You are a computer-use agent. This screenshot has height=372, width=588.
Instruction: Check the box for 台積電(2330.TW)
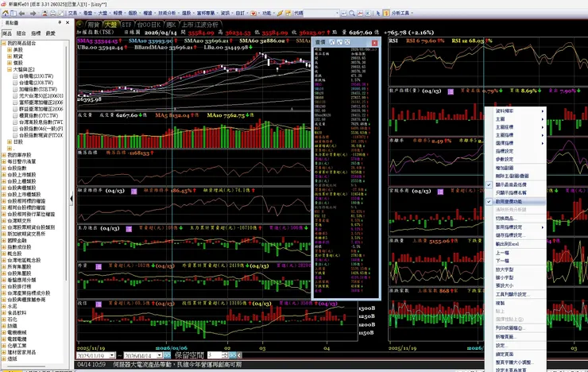point(15,76)
